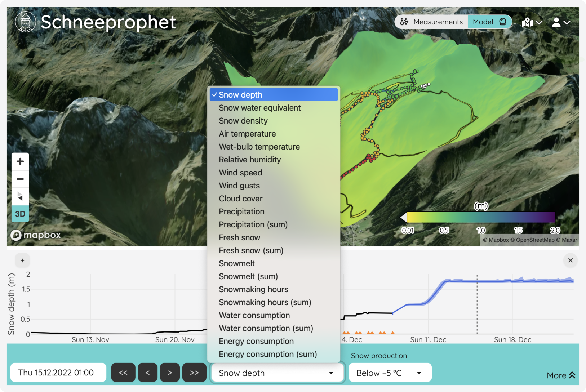
Task: Select Energy consumption (sum) option
Action: coord(274,354)
